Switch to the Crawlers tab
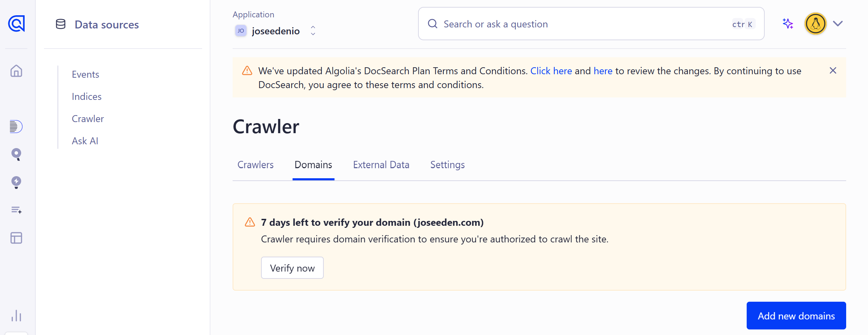This screenshot has width=868, height=335. (255, 165)
